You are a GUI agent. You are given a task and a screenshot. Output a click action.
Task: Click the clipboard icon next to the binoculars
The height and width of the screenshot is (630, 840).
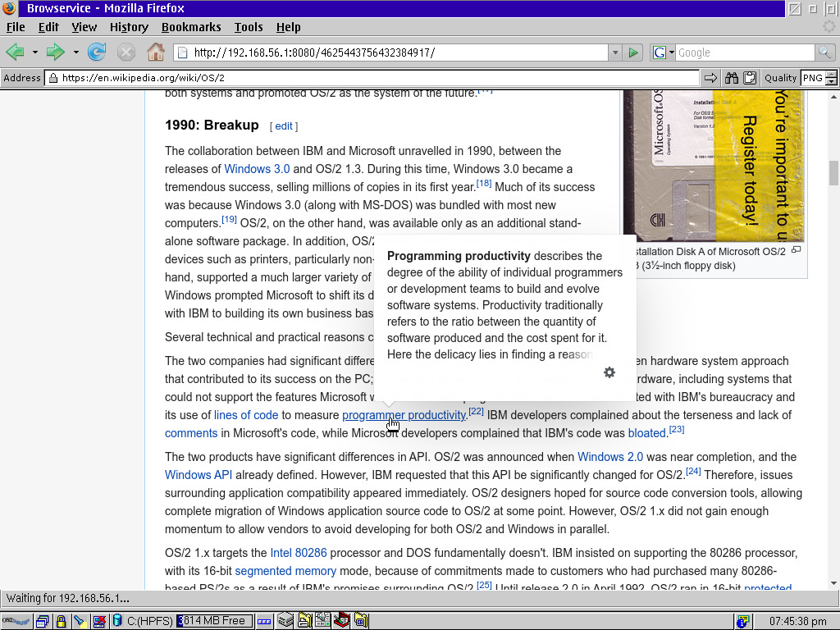pyautogui.click(x=749, y=77)
